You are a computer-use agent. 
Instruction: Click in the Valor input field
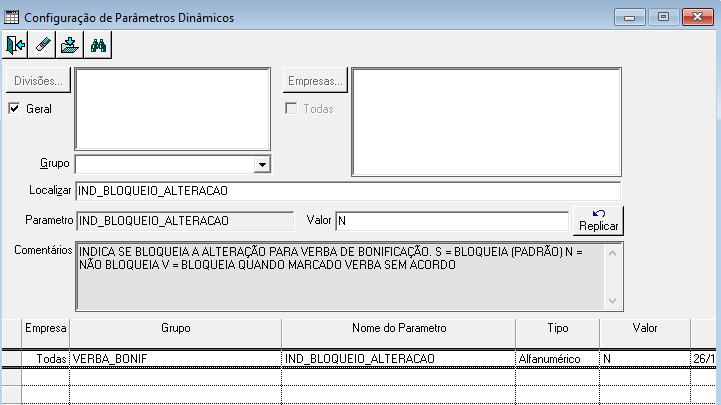coord(452,221)
